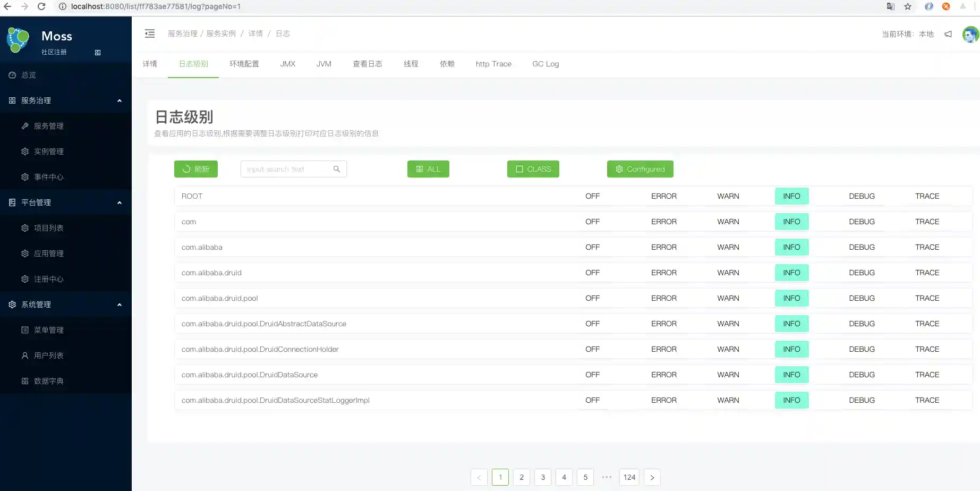This screenshot has width=980, height=491.
Task: Click the Moss logo icon
Action: point(18,40)
